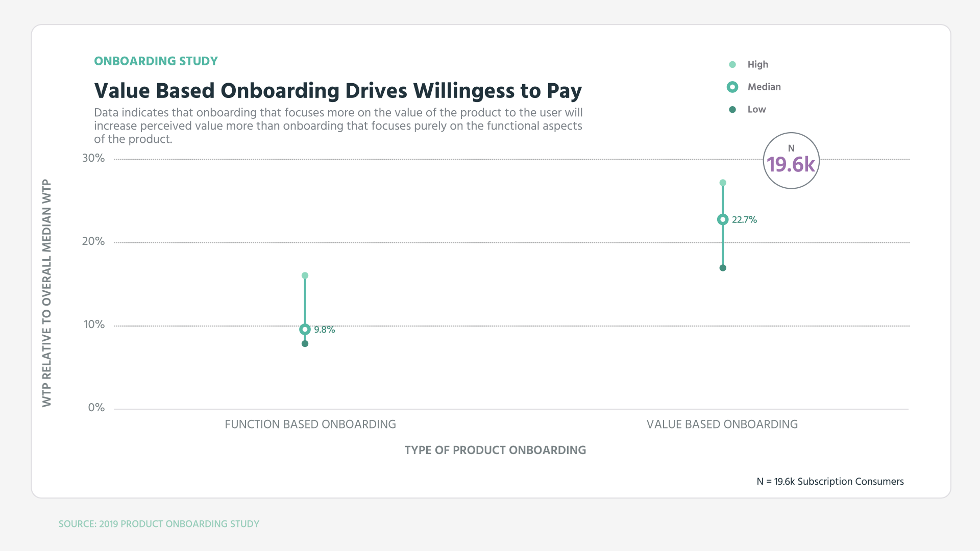Click the High data point on Value Based Onboarding
Viewport: 980px width, 551px height.
[722, 183]
